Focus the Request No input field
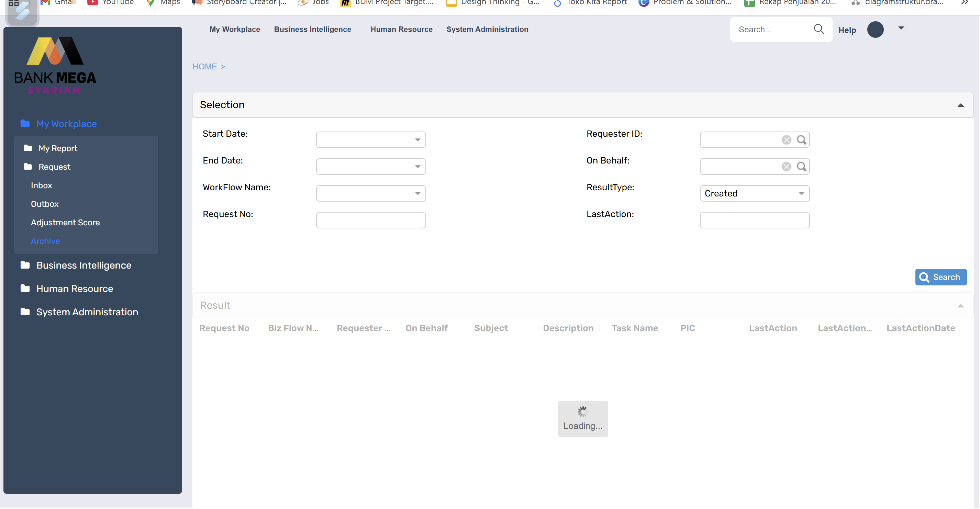The image size is (980, 509). (371, 220)
